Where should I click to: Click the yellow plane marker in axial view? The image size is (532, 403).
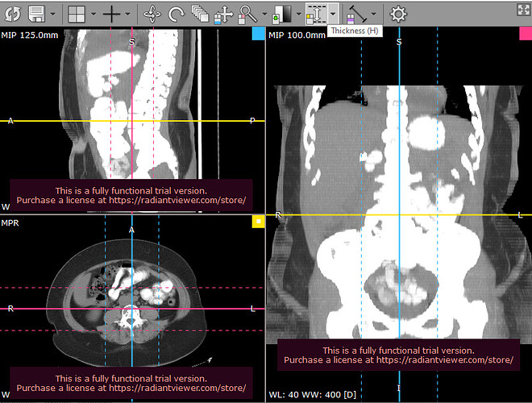click(259, 222)
